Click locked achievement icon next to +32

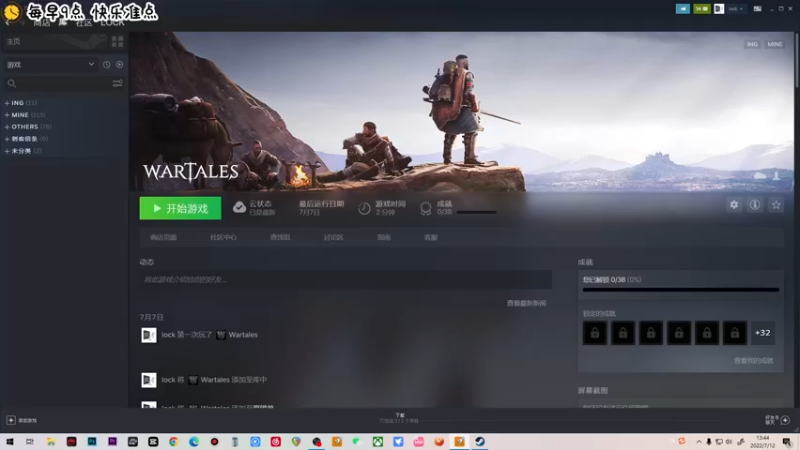tap(735, 333)
